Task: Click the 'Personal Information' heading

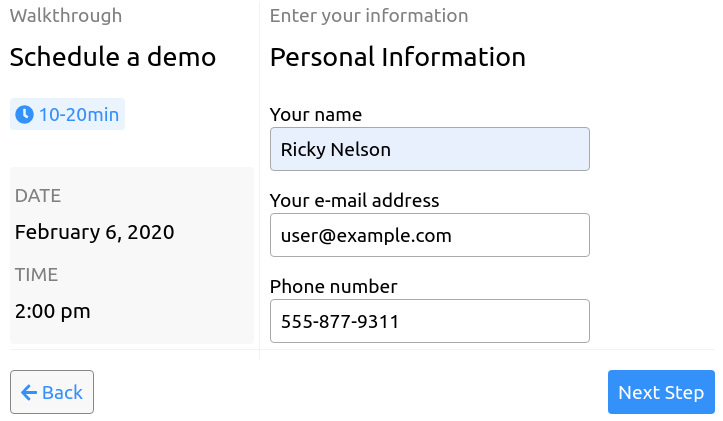Action: (397, 57)
